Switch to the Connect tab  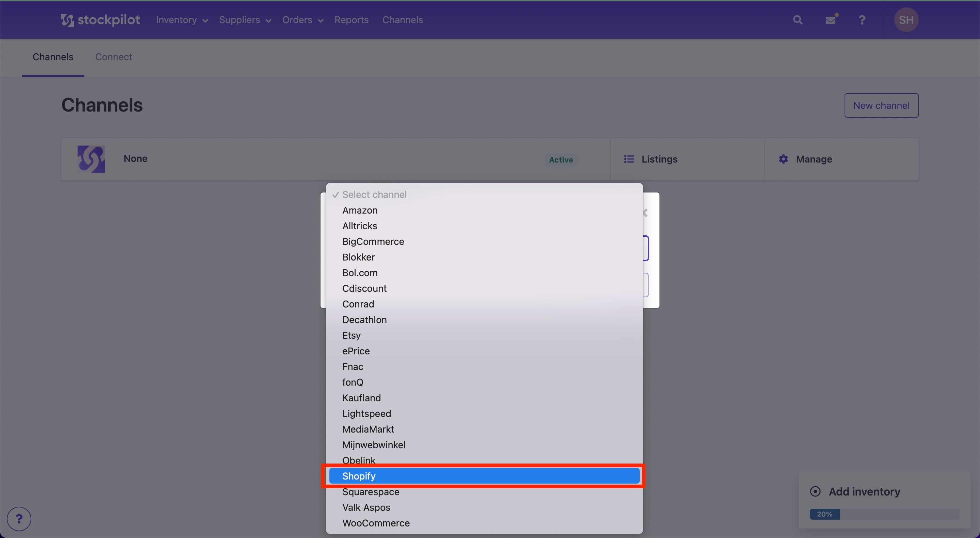[113, 57]
